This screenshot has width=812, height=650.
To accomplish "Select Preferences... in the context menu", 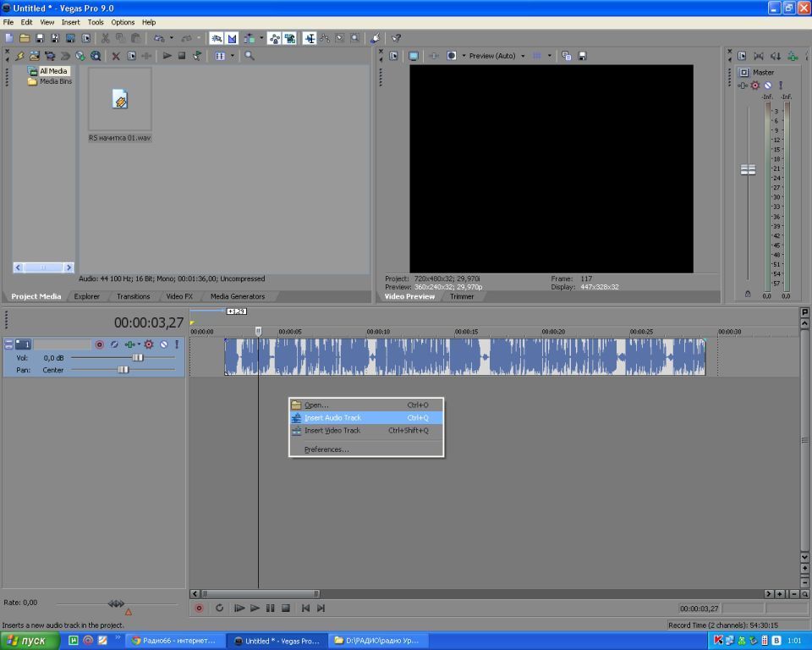I will [326, 449].
